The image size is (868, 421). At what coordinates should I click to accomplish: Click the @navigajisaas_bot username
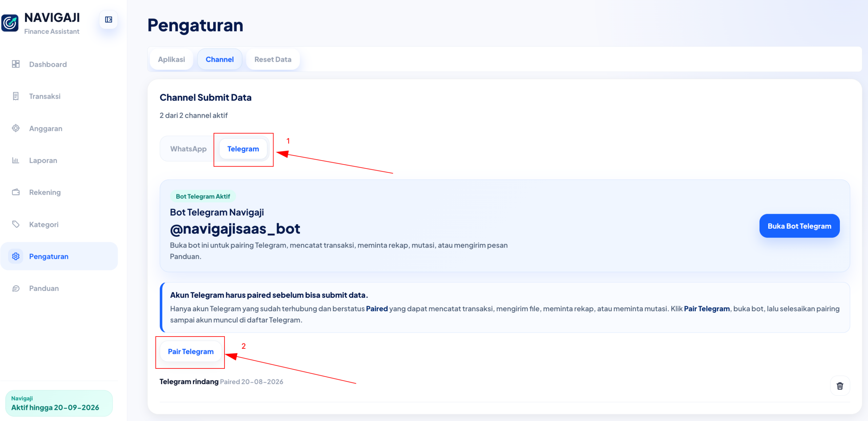click(235, 229)
